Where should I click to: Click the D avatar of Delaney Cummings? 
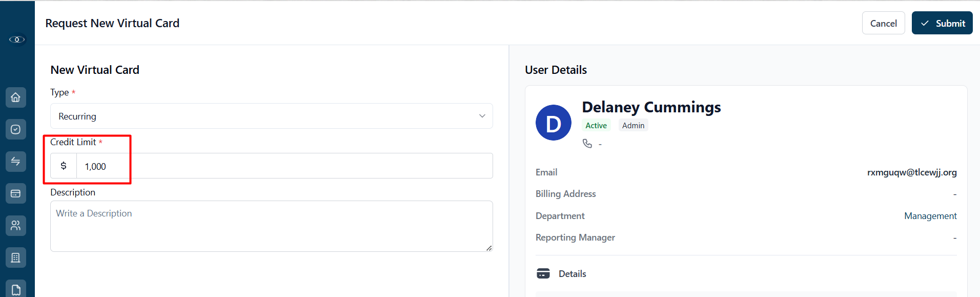click(554, 123)
